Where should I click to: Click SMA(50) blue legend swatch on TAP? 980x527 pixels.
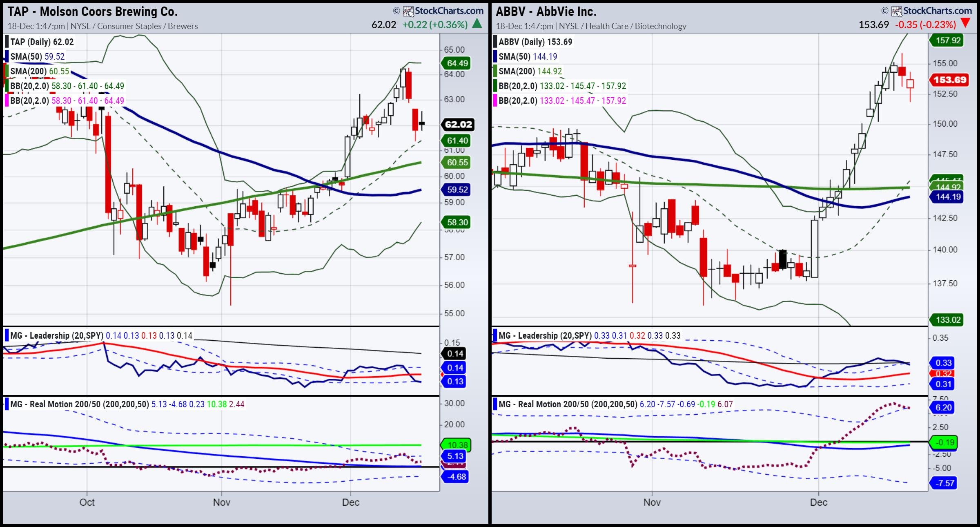pyautogui.click(x=7, y=56)
